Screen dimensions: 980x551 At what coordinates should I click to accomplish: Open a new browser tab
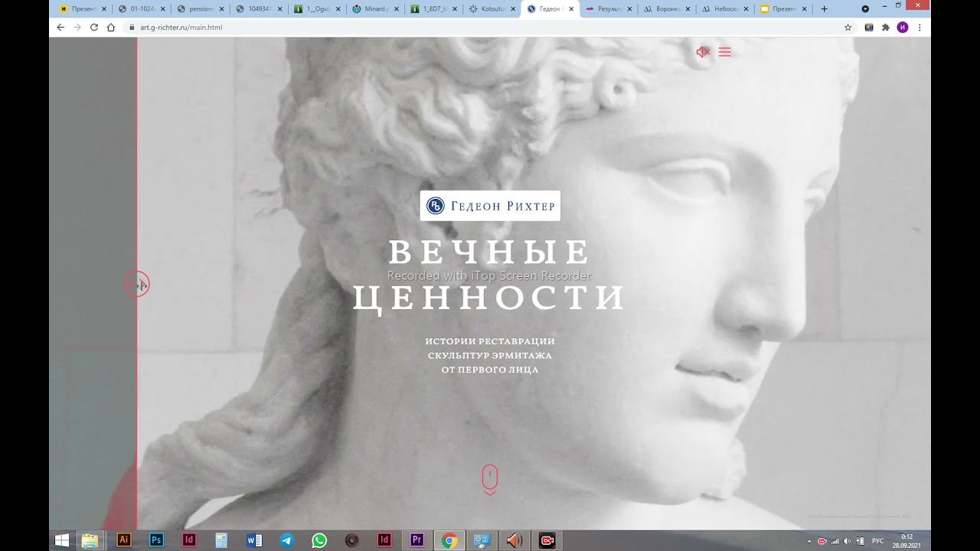click(x=825, y=9)
